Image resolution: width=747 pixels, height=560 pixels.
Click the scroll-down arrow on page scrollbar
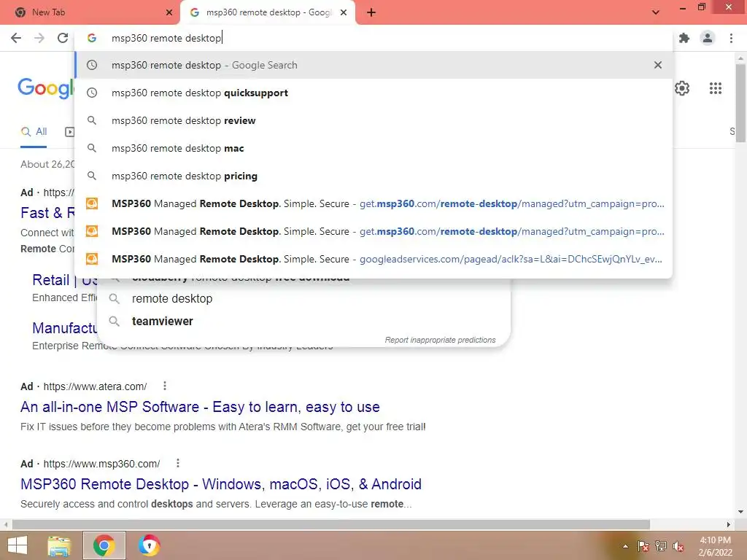740,512
